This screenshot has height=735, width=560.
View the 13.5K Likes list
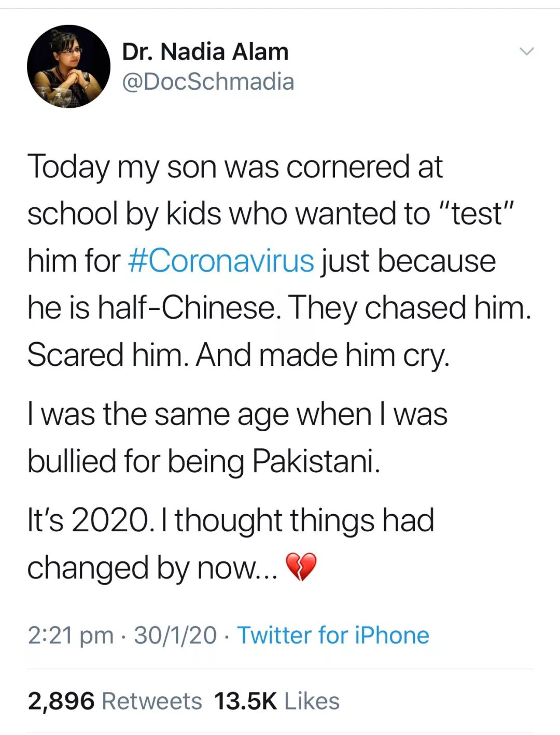[277, 701]
